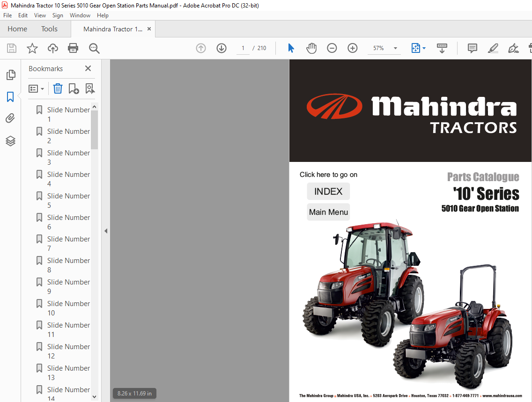Open the Edit menu

tap(23, 15)
